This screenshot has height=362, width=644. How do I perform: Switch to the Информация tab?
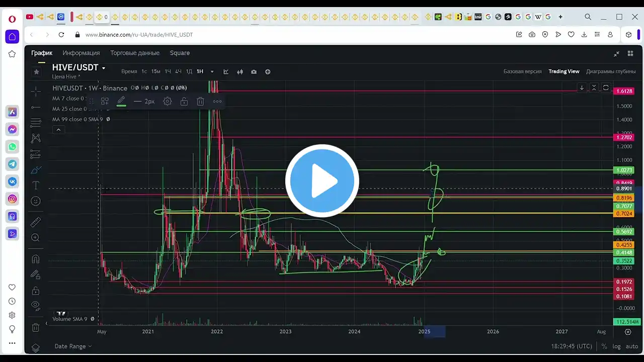point(81,53)
